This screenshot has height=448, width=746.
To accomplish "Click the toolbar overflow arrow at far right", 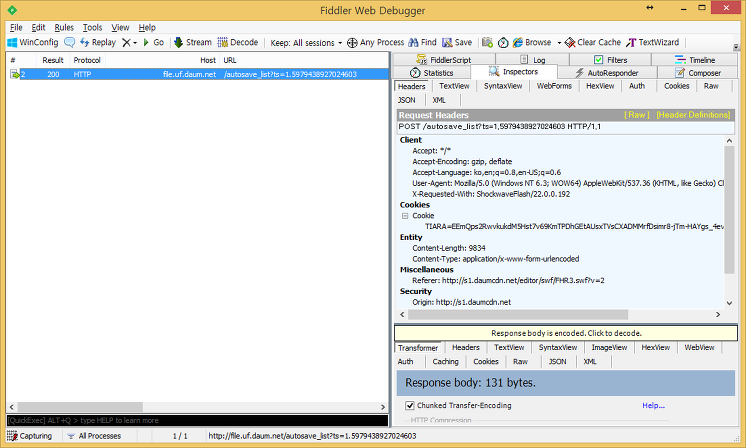I will pyautogui.click(x=736, y=47).
